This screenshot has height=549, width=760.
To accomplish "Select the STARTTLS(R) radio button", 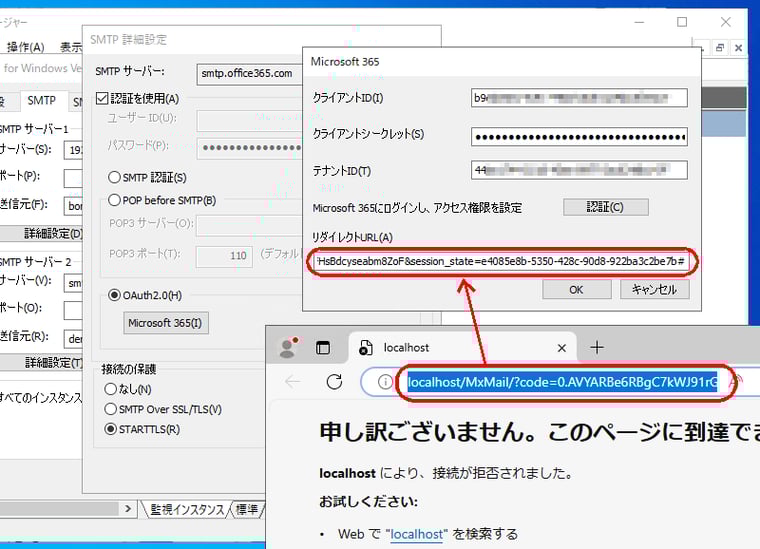I will (111, 429).
